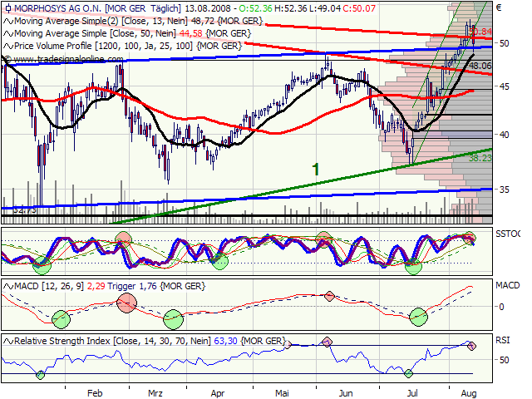Image resolution: width=532 pixels, height=399 pixels.
Task: Select the green MACD circle in late January
Action: click(x=61, y=319)
